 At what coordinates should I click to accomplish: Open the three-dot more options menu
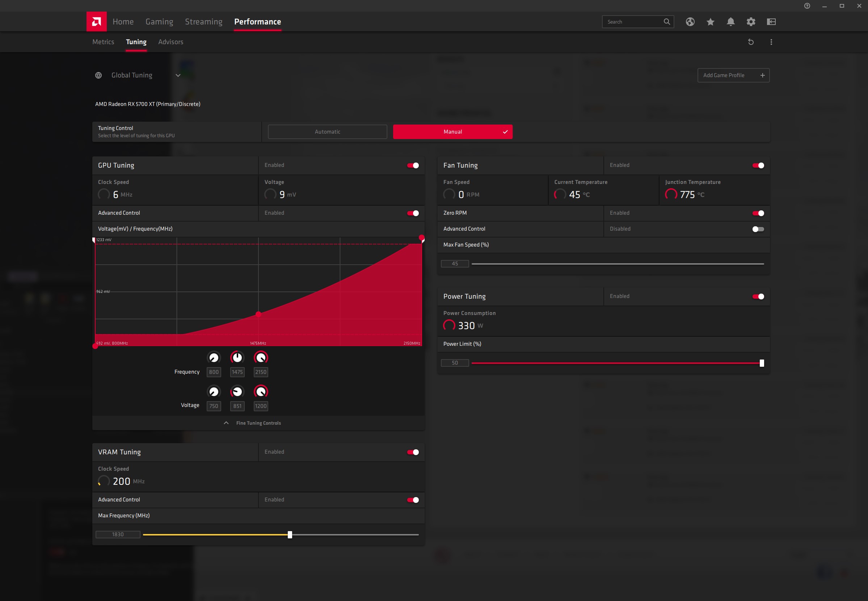[x=771, y=42]
